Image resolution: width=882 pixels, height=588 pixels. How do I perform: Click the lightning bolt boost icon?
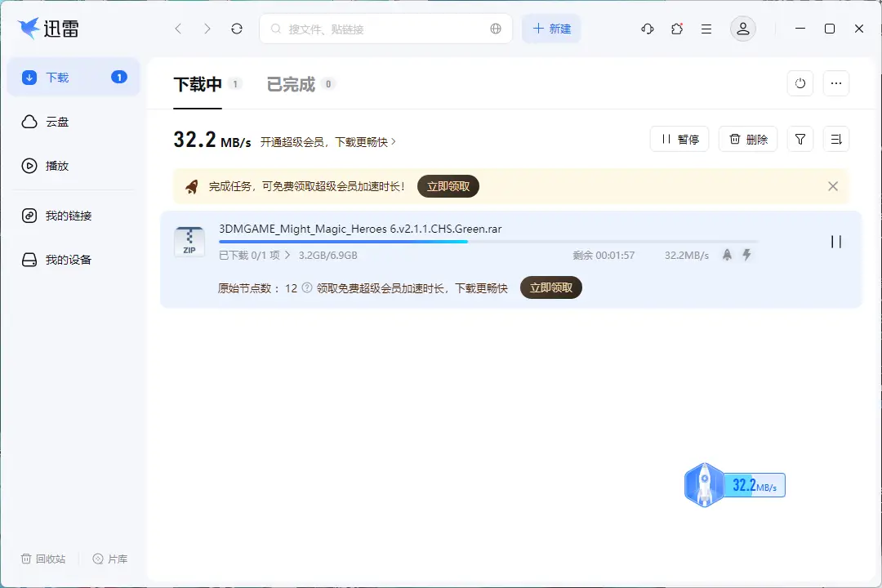(747, 255)
